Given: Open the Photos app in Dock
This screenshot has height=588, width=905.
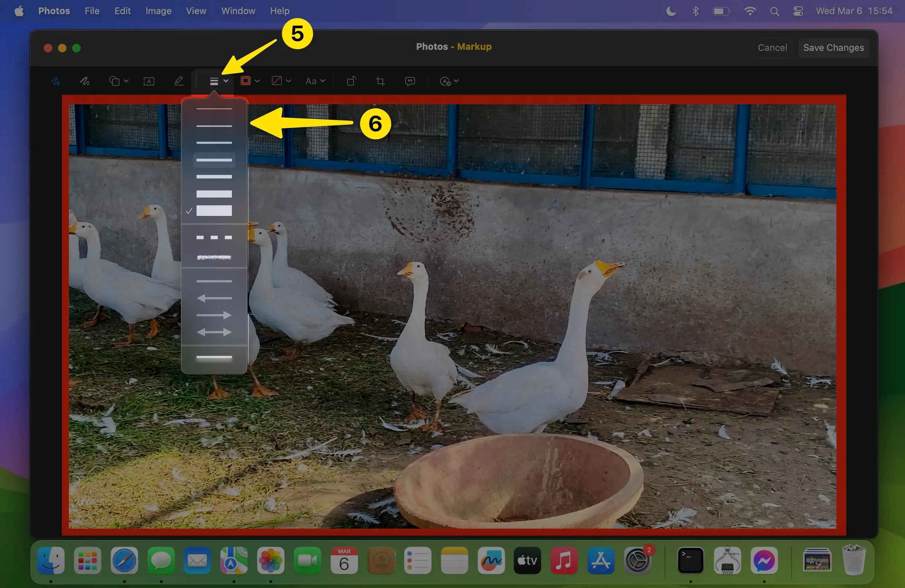Looking at the screenshot, I should click(x=270, y=560).
